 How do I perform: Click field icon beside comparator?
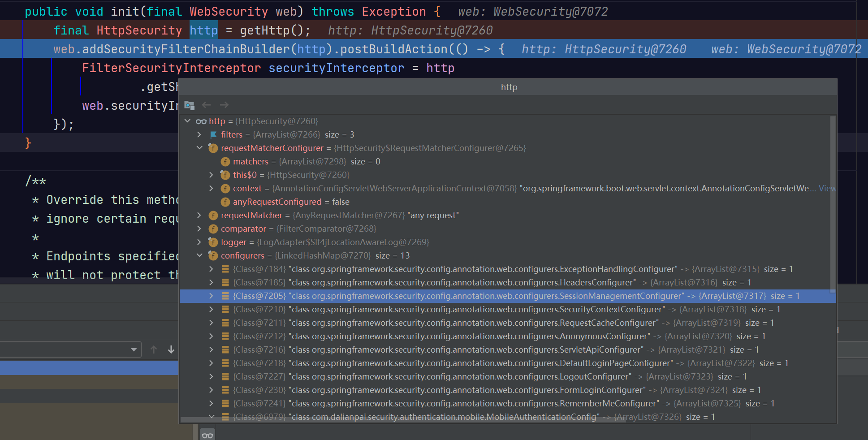pos(213,229)
